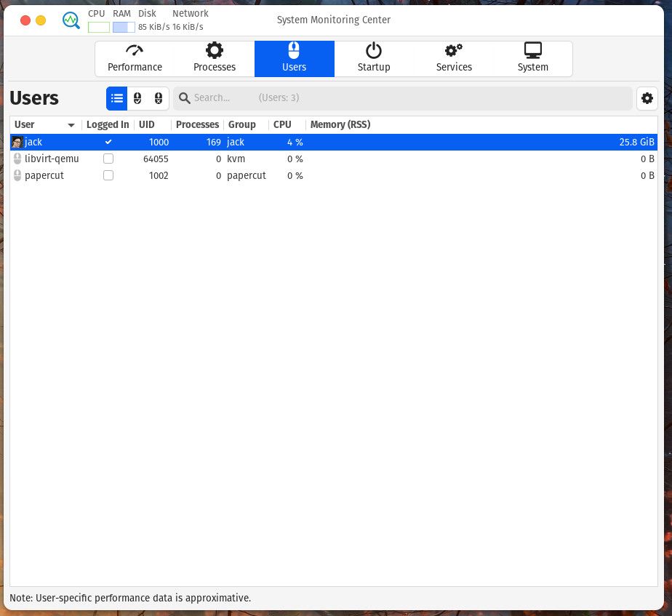Click the app magnifier logo in the title bar
Screen dimensions: 672x616
[x=71, y=20]
